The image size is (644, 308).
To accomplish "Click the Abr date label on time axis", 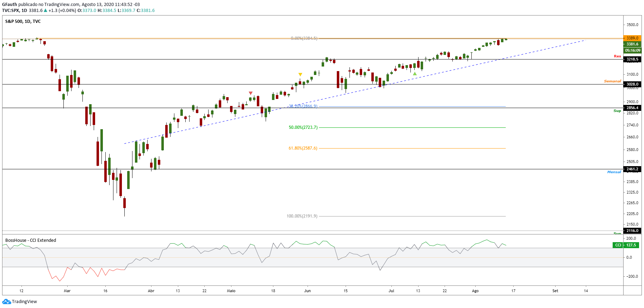I will 151,291.
